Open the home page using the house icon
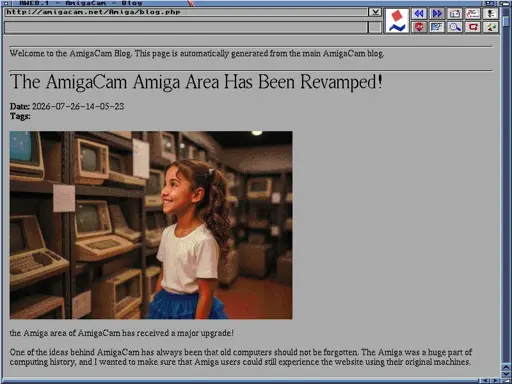 pos(455,14)
